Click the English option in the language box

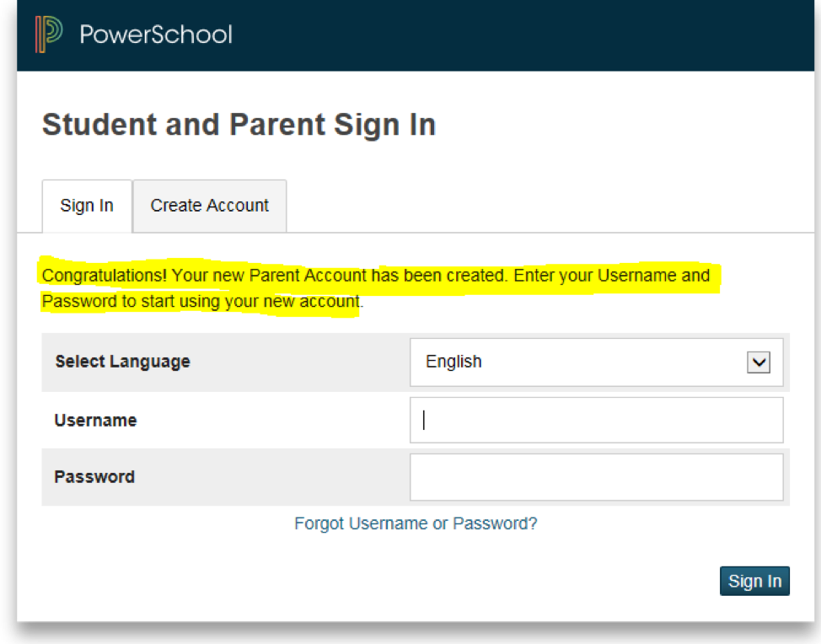[x=454, y=362]
